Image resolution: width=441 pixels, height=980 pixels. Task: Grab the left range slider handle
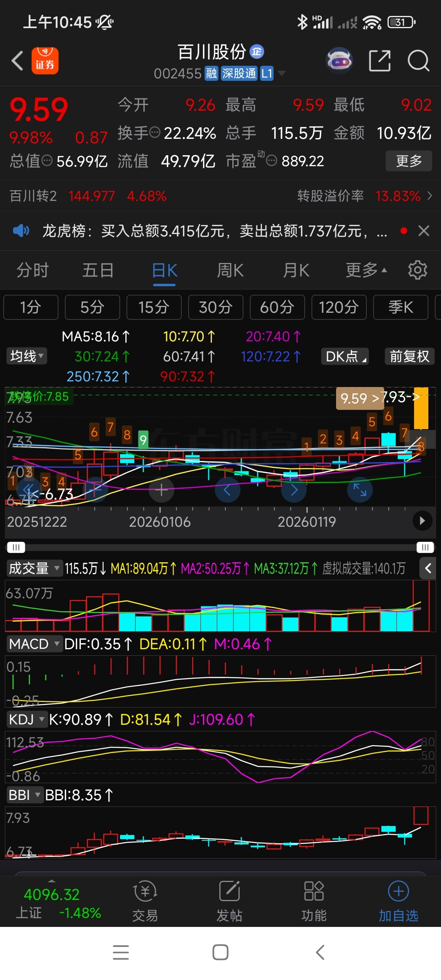pos(16,547)
